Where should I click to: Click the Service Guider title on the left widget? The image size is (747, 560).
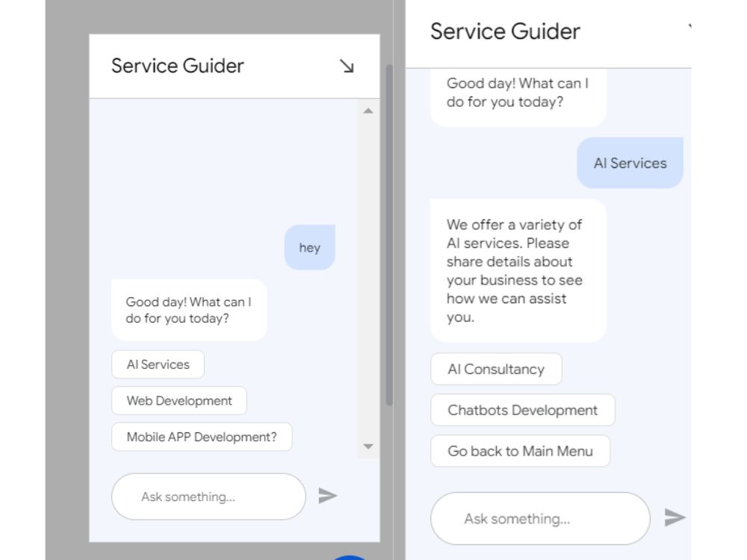coord(177,66)
